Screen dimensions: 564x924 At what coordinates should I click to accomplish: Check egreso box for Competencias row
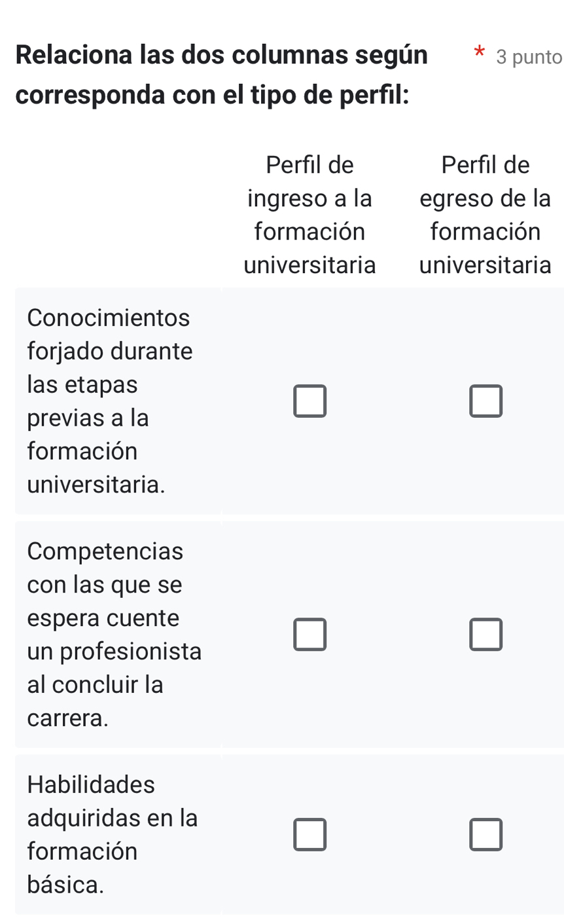tap(486, 635)
